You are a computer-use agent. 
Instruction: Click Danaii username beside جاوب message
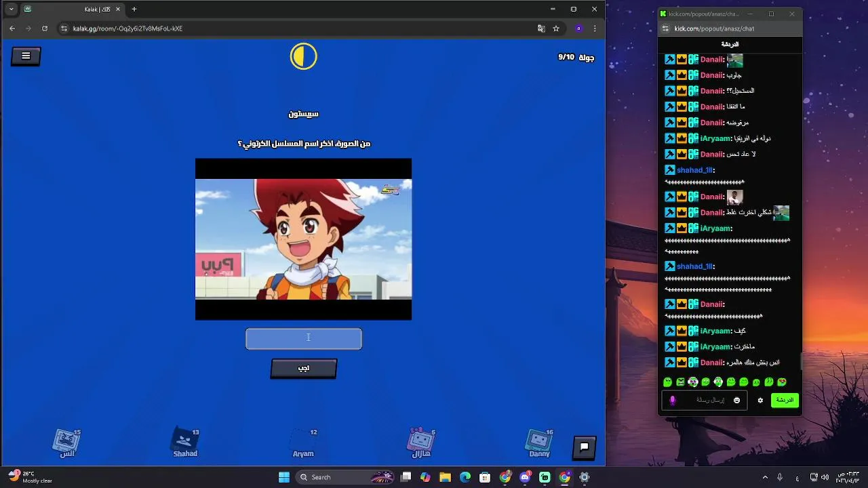[x=712, y=75]
